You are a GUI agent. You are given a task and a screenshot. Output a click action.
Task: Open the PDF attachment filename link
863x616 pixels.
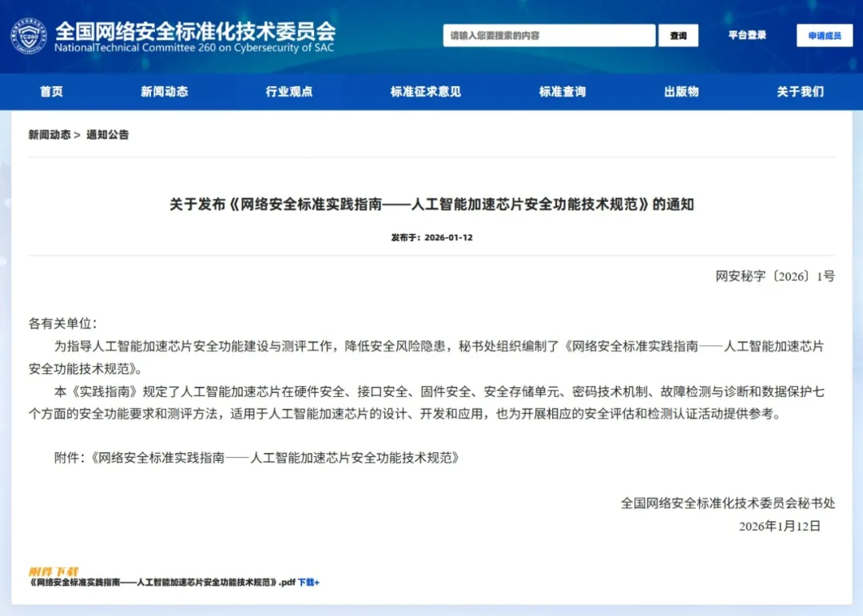162,582
